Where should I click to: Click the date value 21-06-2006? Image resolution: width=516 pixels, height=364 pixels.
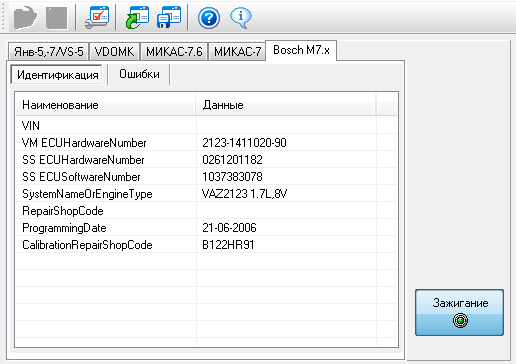tap(229, 228)
